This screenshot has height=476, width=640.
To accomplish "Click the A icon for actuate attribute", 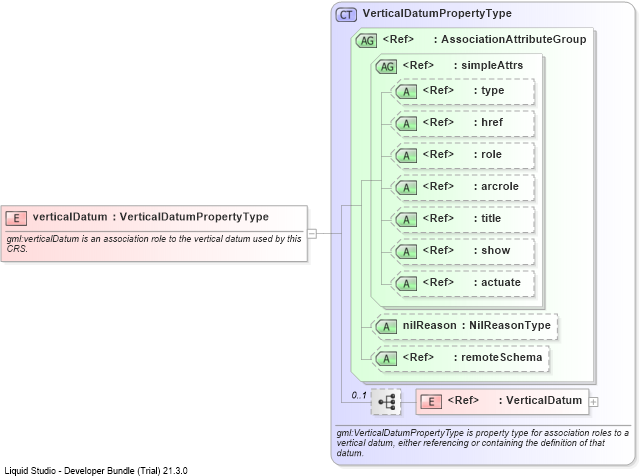I will pyautogui.click(x=406, y=284).
